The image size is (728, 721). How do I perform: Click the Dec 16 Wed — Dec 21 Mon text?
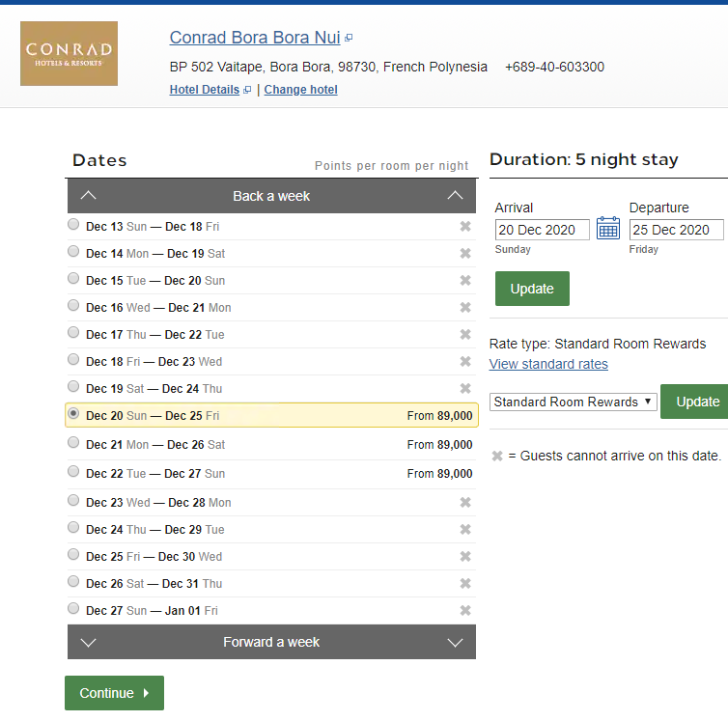tap(158, 307)
